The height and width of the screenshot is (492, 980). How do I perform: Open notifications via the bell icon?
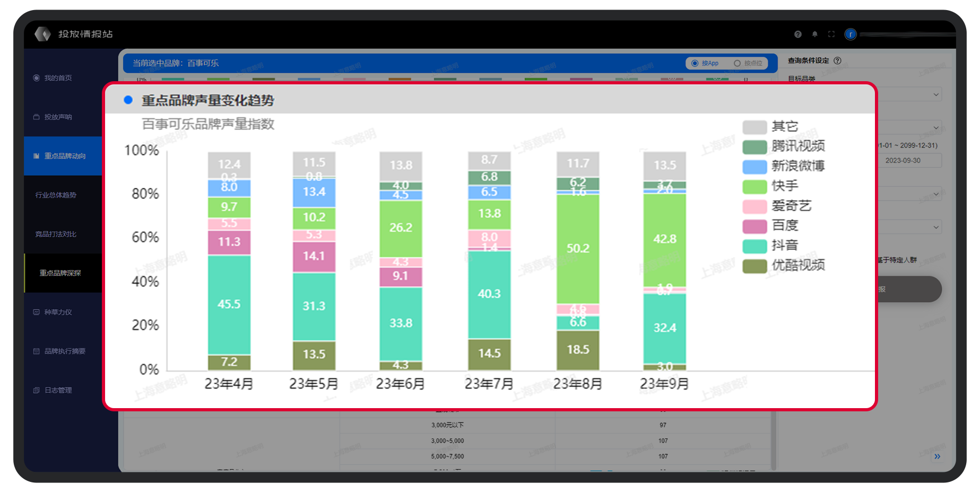click(814, 34)
